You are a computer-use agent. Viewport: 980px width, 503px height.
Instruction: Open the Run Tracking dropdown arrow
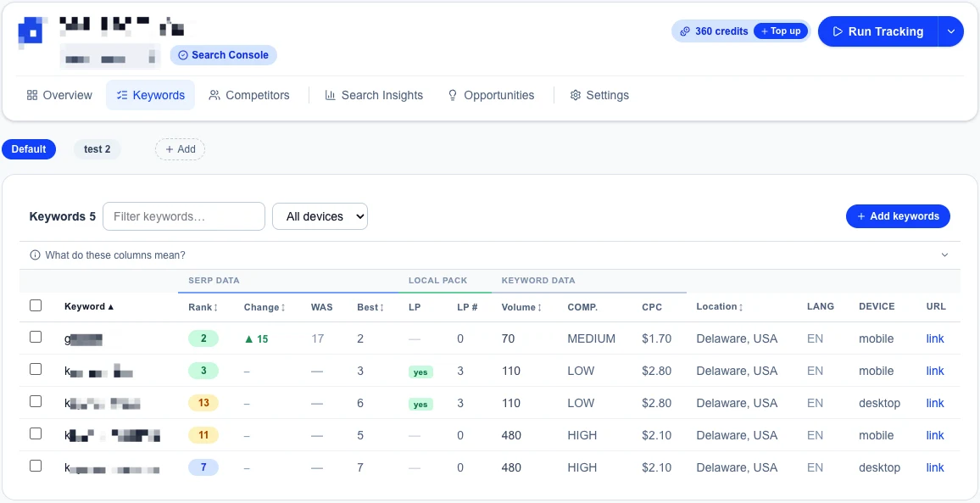[x=951, y=31]
